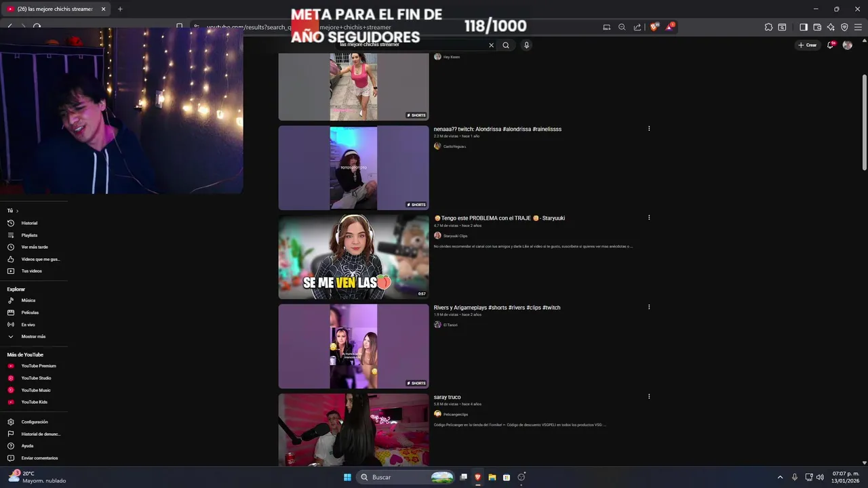Open Staryuuki Clips channel link
The image size is (868, 488).
(x=455, y=236)
